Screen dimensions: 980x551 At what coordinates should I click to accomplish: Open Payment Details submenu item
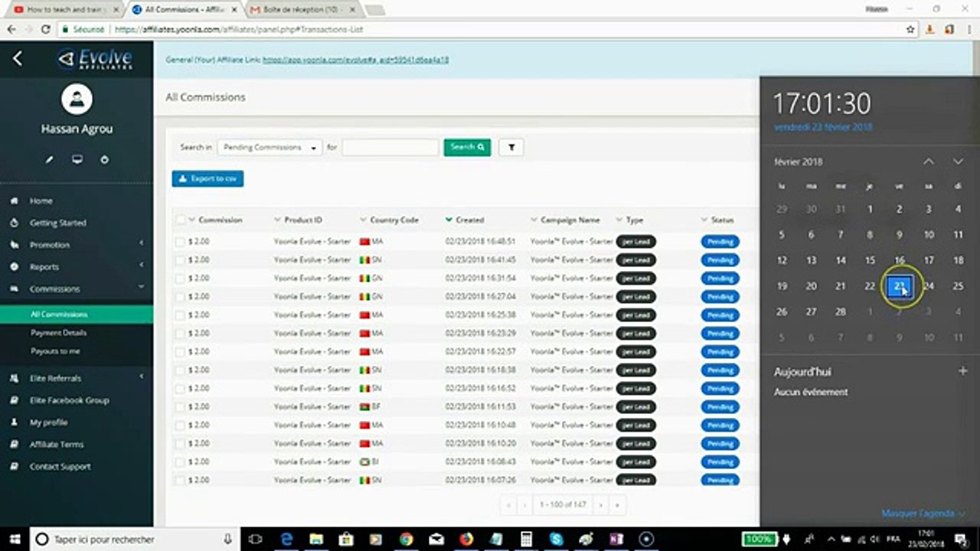click(x=58, y=333)
